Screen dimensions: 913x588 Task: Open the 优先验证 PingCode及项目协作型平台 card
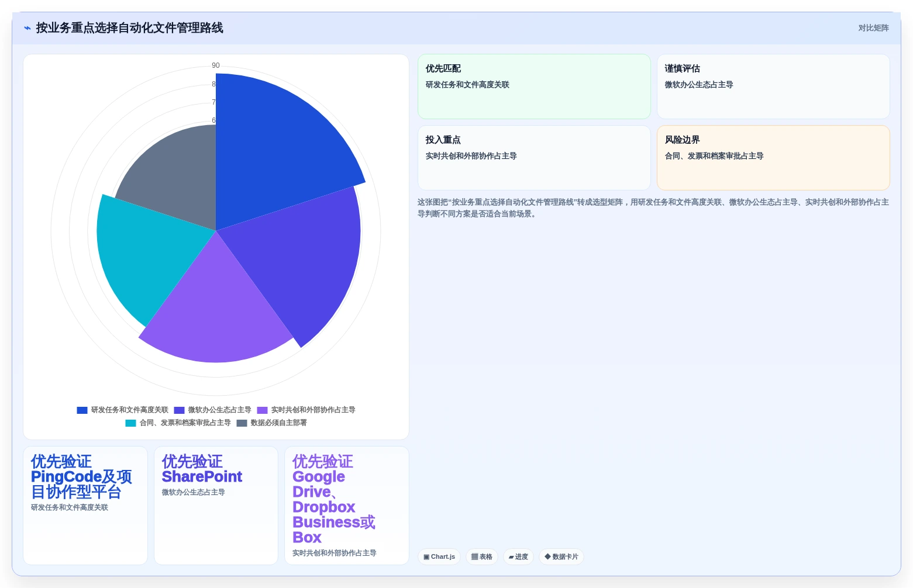85,506
